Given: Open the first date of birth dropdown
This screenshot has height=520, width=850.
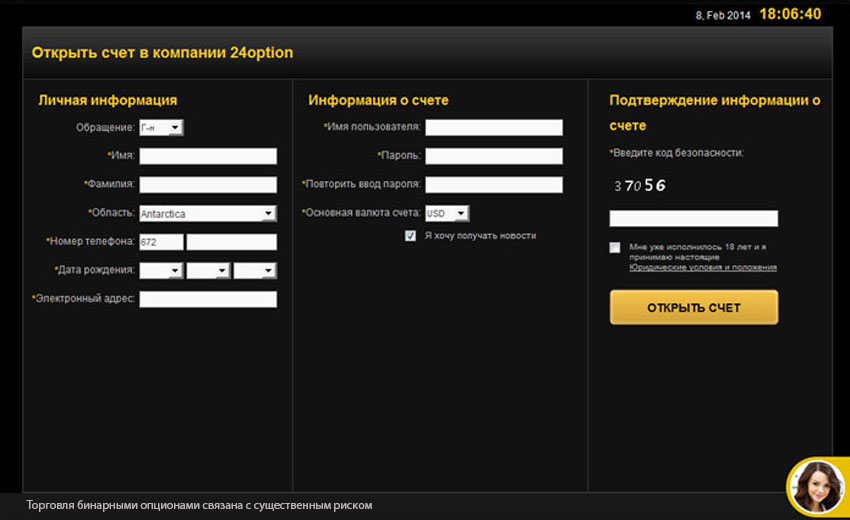Looking at the screenshot, I should coord(161,270).
